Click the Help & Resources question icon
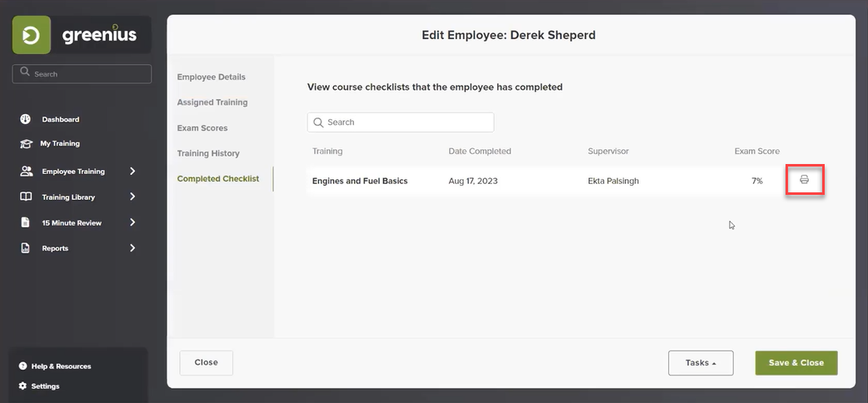Viewport: 868px width, 403px height. pyautogui.click(x=22, y=366)
